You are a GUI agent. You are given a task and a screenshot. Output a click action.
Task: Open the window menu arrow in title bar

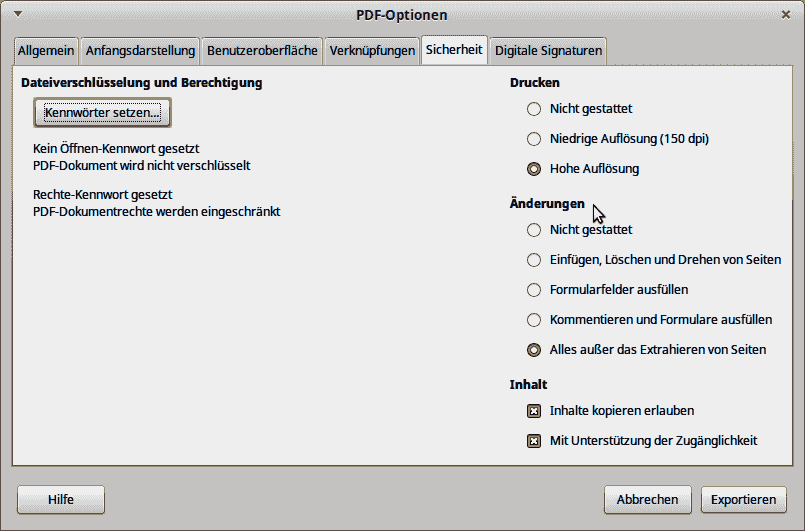(x=18, y=14)
